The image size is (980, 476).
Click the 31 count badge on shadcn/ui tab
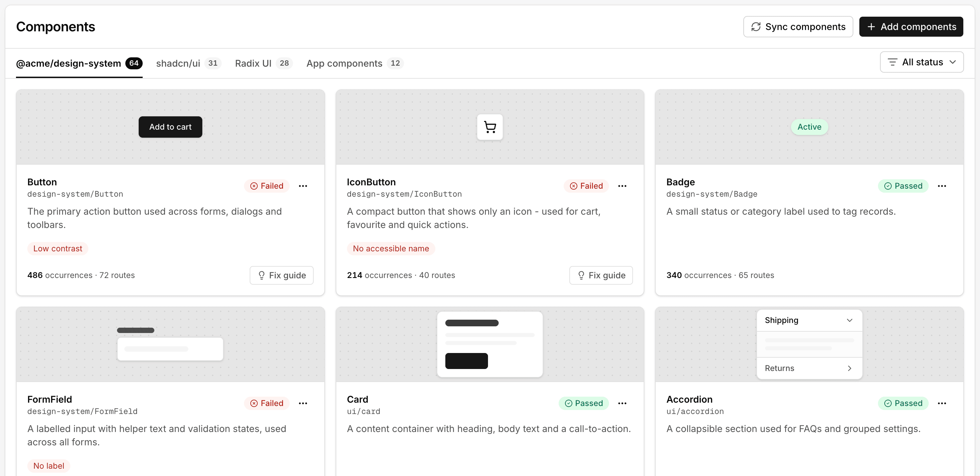[213, 63]
